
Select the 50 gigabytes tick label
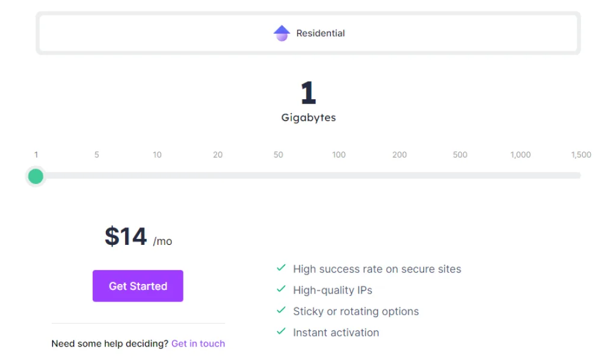coord(278,155)
